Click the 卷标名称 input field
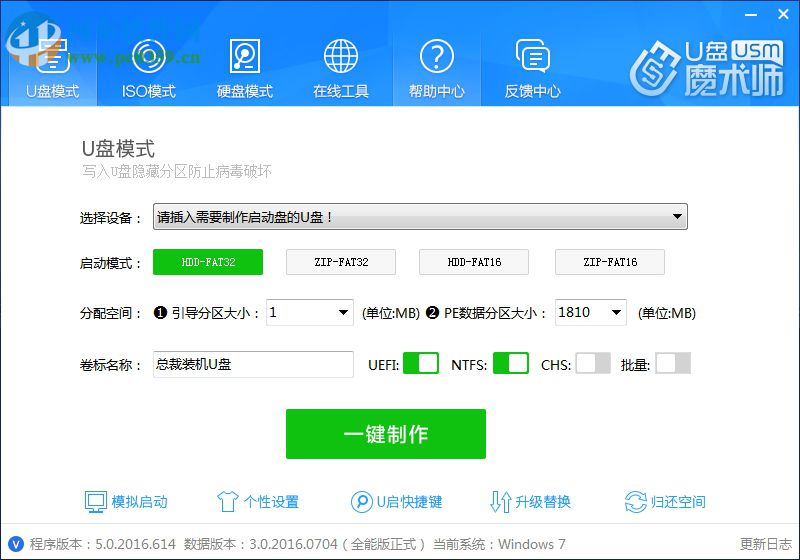Viewport: 800px width, 560px height. click(253, 364)
